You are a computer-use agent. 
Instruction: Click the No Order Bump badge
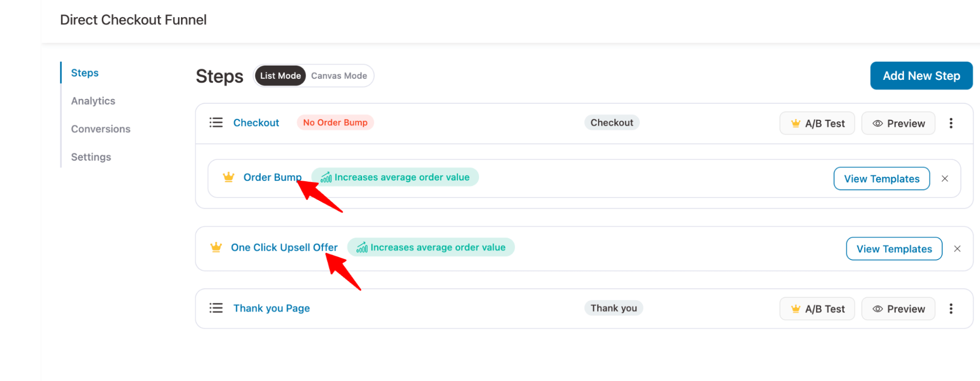[x=335, y=122]
